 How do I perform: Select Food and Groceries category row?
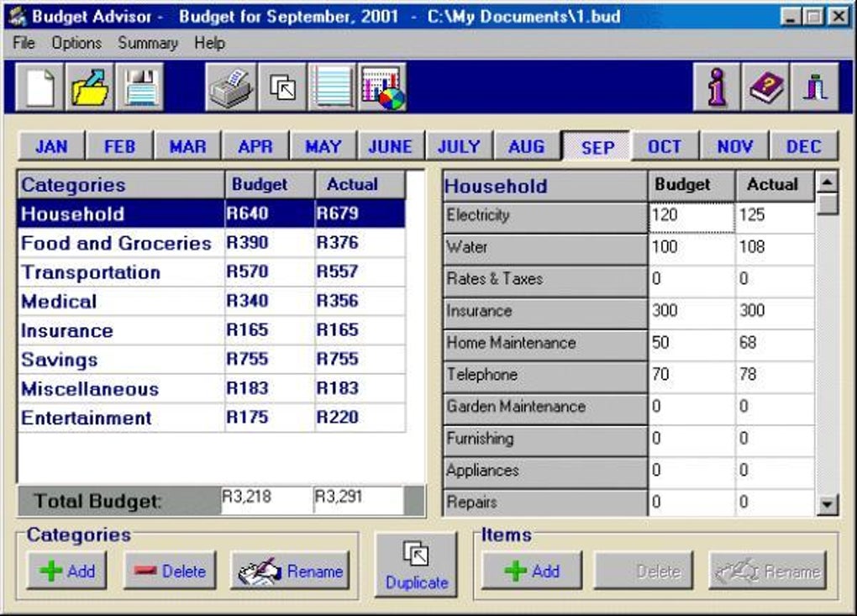pyautogui.click(x=212, y=243)
